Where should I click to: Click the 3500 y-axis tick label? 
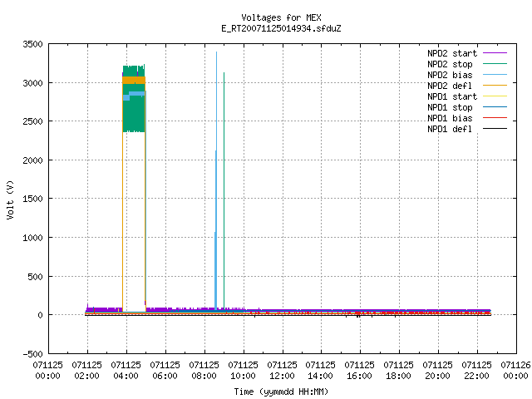pyautogui.click(x=32, y=44)
